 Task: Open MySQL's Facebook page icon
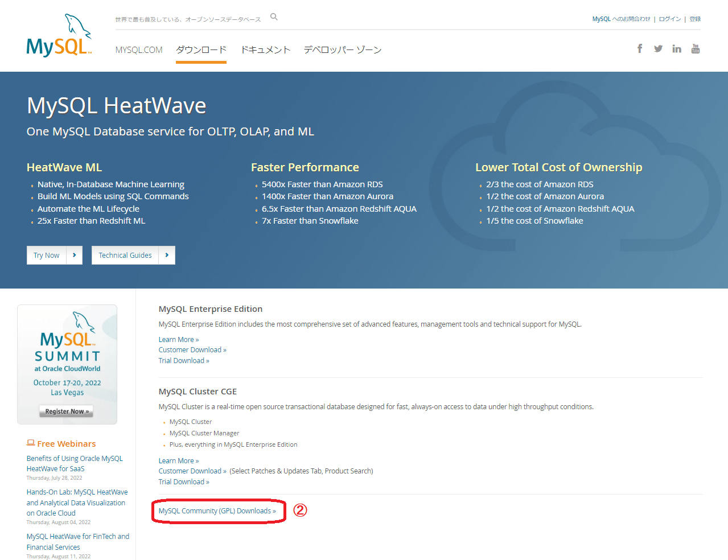coord(640,48)
